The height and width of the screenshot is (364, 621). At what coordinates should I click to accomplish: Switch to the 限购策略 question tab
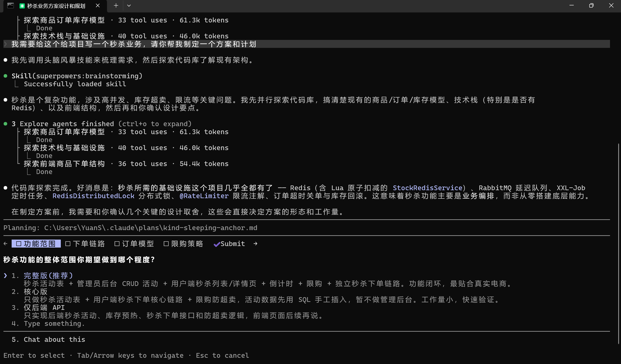tap(183, 244)
